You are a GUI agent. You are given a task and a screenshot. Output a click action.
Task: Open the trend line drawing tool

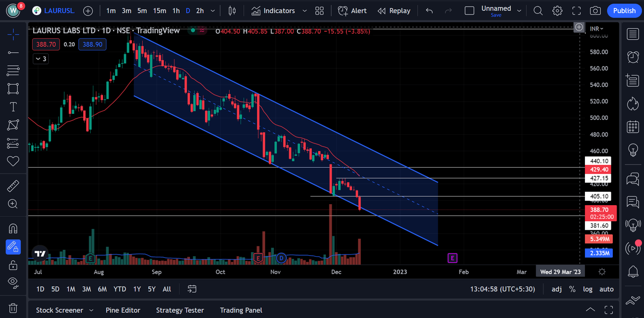pyautogui.click(x=13, y=52)
